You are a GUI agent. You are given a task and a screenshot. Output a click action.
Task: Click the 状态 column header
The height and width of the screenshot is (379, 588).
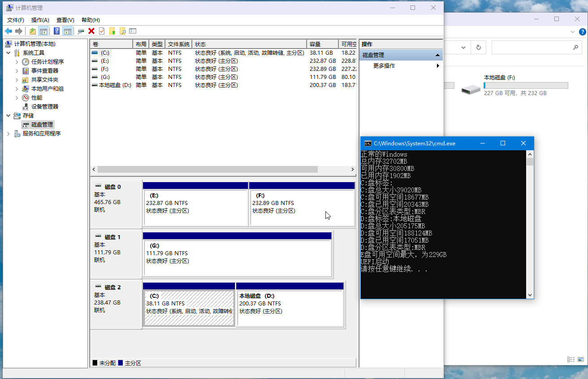[249, 44]
